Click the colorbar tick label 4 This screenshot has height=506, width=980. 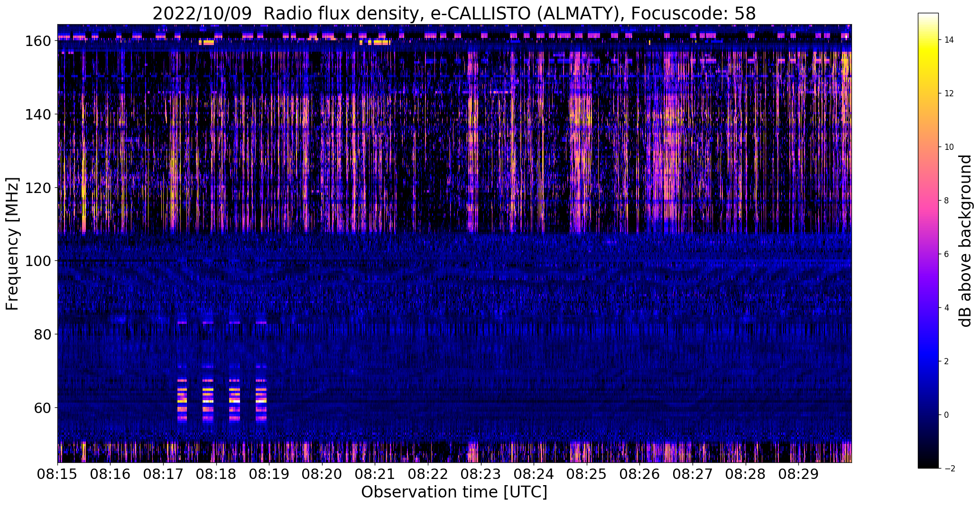pyautogui.click(x=947, y=308)
